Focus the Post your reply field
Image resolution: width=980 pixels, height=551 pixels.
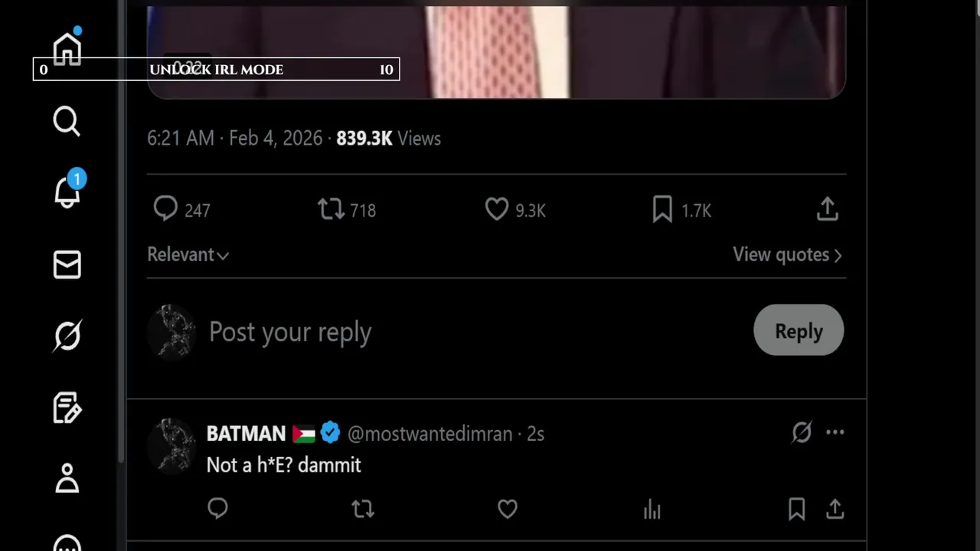pyautogui.click(x=459, y=332)
